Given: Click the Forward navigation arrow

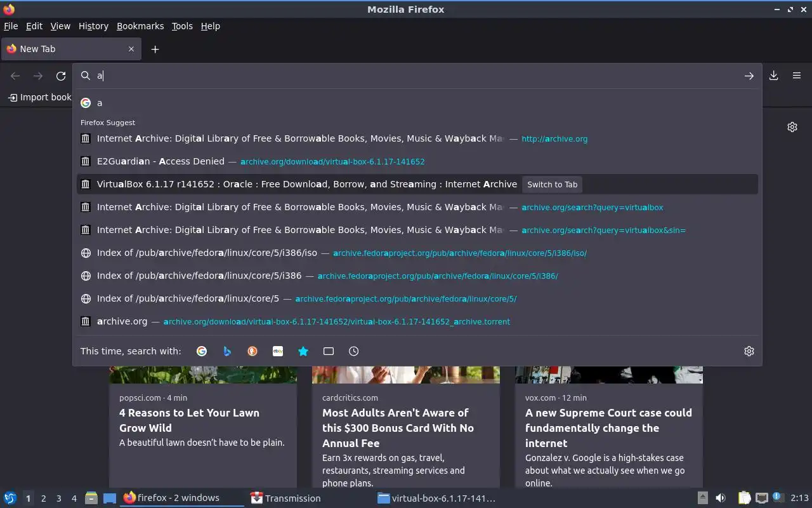Looking at the screenshot, I should (x=38, y=76).
